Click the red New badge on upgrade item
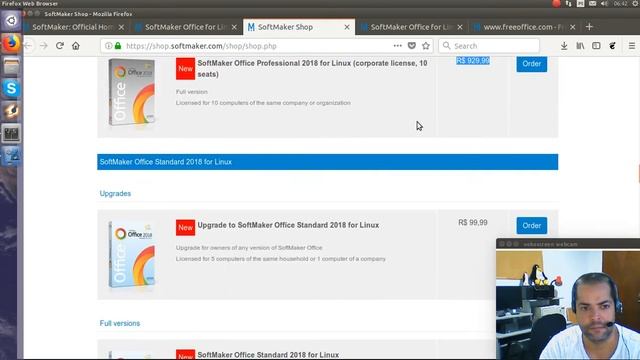 [185, 228]
